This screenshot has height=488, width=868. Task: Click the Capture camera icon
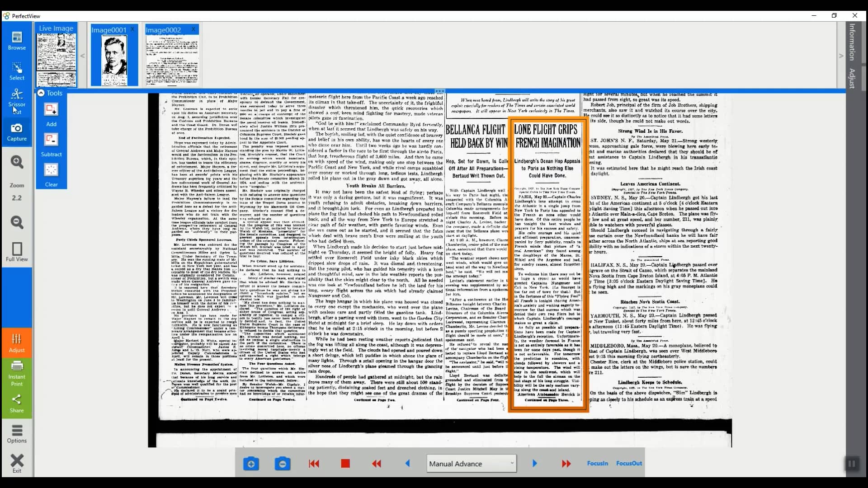(x=17, y=131)
